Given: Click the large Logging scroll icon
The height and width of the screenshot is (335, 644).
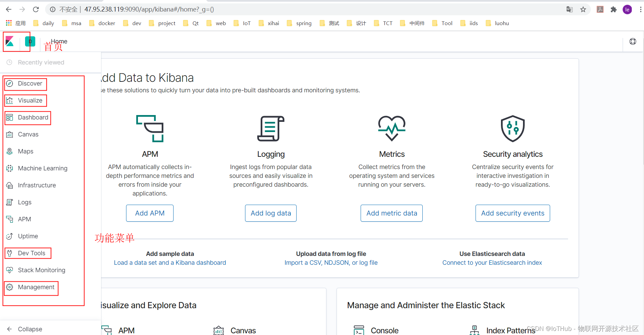Looking at the screenshot, I should point(271,128).
